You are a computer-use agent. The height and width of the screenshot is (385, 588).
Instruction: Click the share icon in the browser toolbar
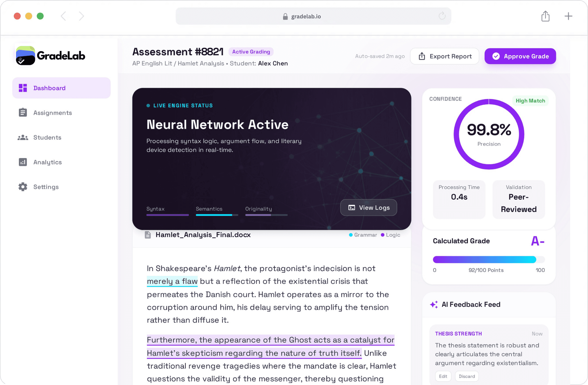(545, 16)
